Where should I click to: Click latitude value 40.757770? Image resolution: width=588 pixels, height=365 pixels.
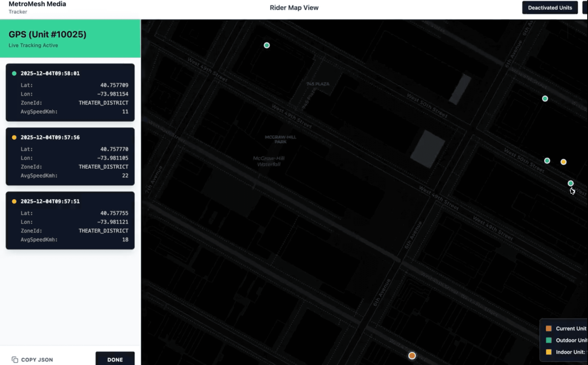pyautogui.click(x=114, y=149)
